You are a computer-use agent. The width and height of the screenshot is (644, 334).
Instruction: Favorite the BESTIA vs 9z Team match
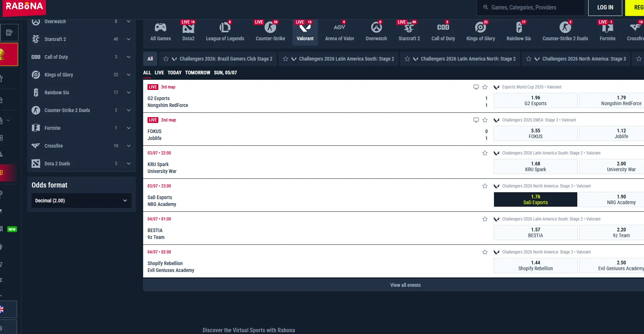coord(485,219)
